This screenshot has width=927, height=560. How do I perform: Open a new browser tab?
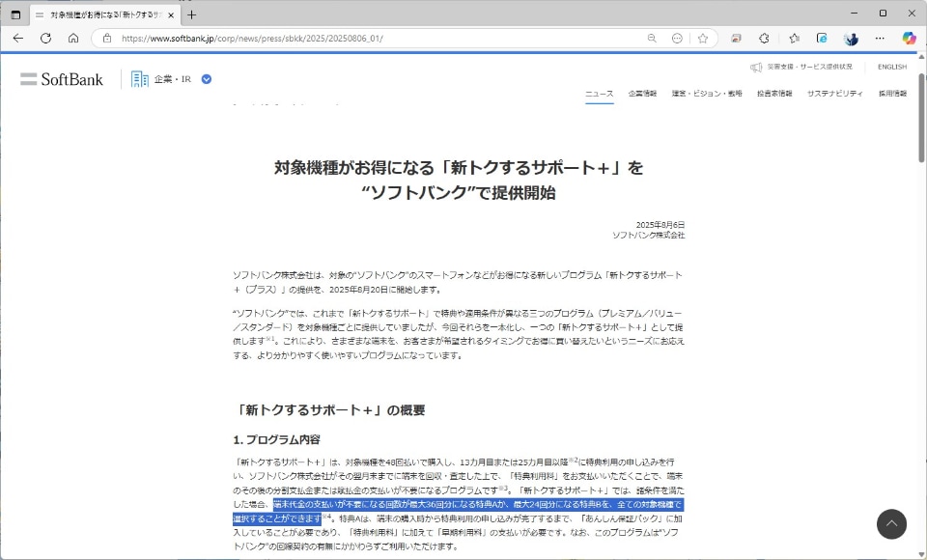coord(191,14)
